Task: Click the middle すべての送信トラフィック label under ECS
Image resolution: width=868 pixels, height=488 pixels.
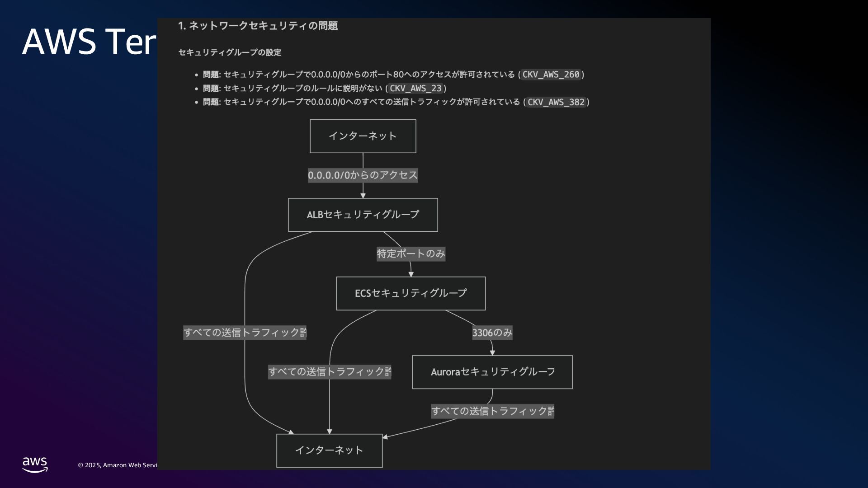Action: click(329, 372)
